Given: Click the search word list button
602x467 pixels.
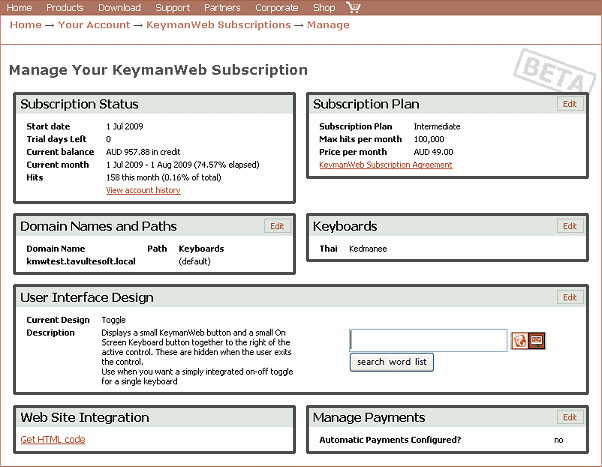Looking at the screenshot, I should click(392, 362).
